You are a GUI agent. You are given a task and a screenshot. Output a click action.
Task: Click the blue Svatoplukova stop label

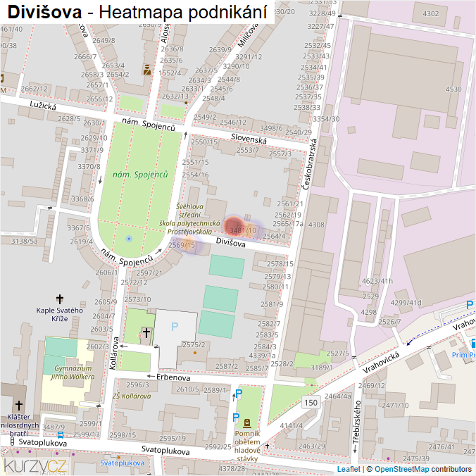coord(122,463)
